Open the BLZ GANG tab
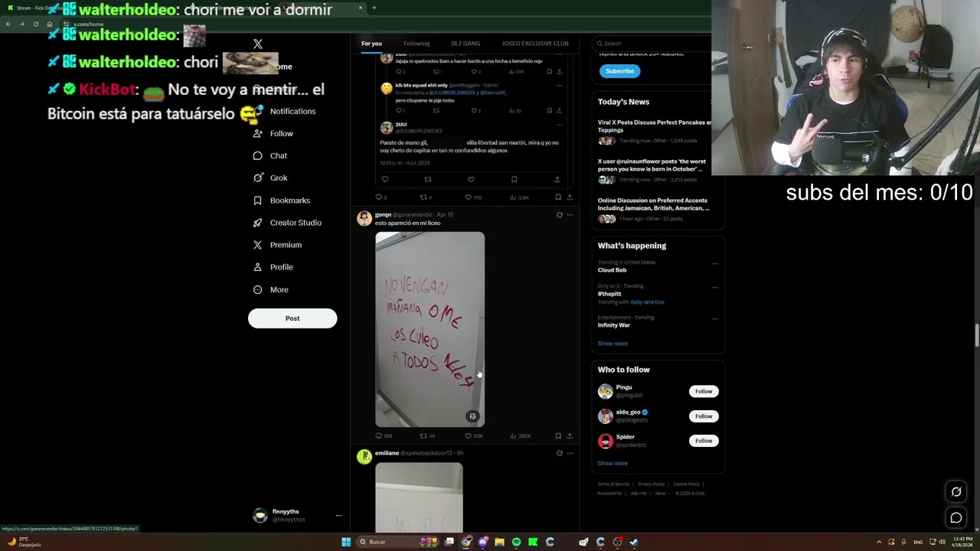The height and width of the screenshot is (551, 980). (x=465, y=44)
